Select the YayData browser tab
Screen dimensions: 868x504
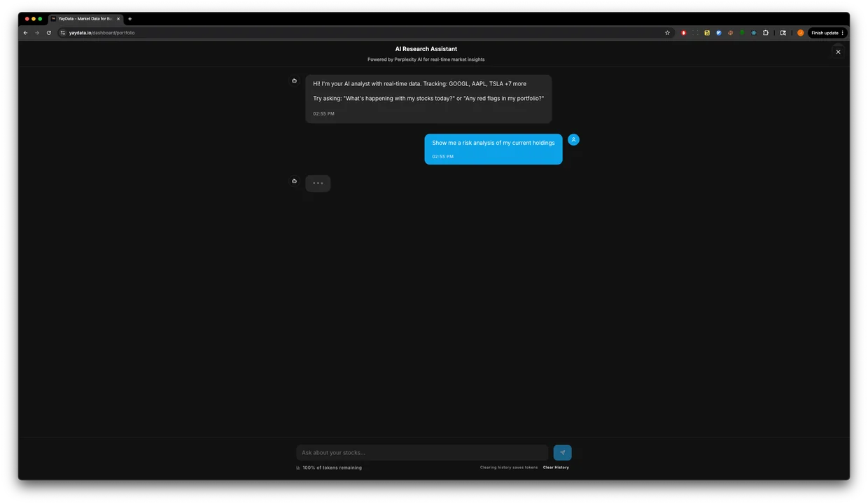pyautogui.click(x=84, y=19)
